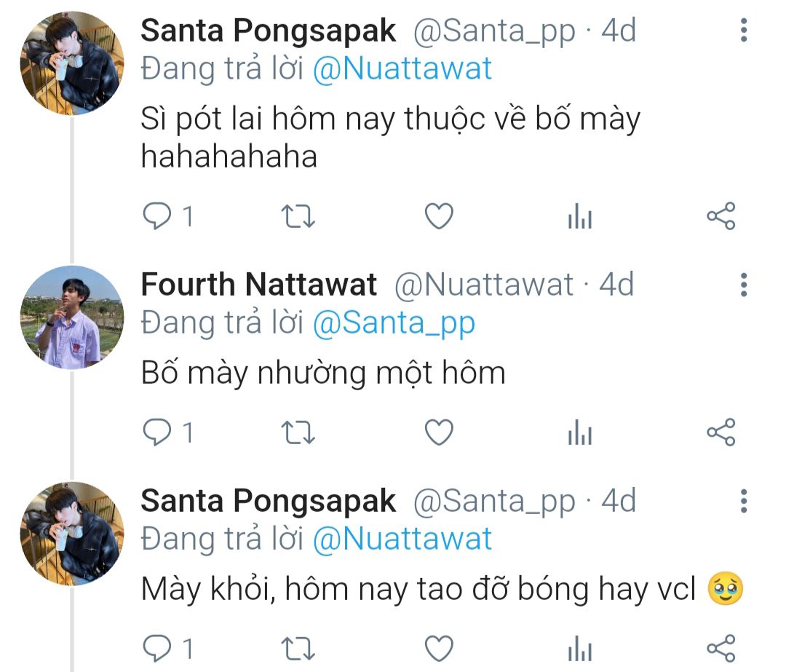Like 'Bố mày nhường một hôm' tweet
The image size is (786, 672).
tap(439, 433)
